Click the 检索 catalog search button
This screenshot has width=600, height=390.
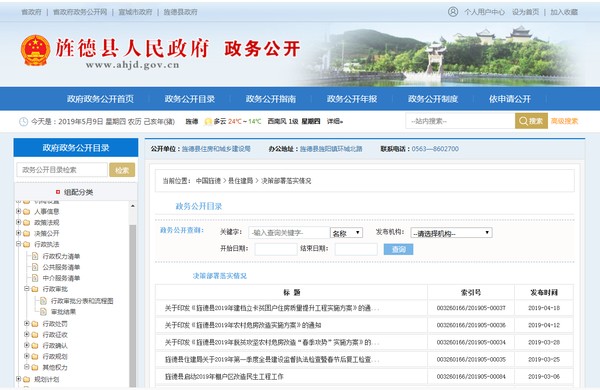point(122,170)
